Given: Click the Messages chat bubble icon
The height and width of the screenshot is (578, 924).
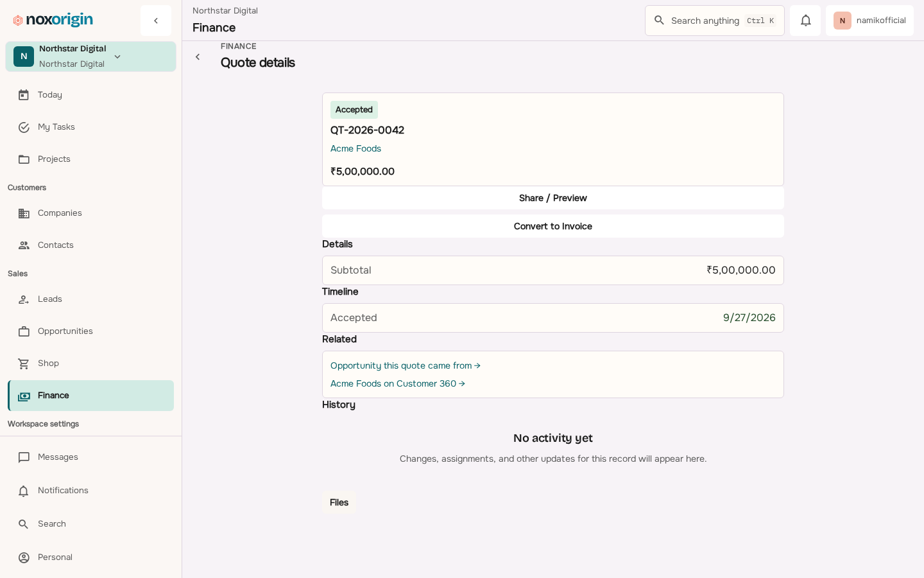Looking at the screenshot, I should pyautogui.click(x=24, y=457).
